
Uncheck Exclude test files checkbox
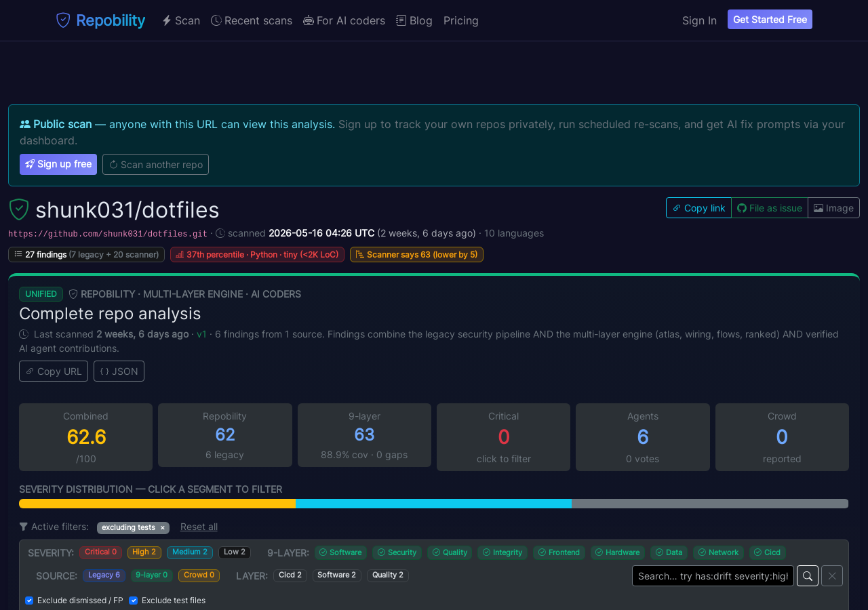tap(133, 601)
